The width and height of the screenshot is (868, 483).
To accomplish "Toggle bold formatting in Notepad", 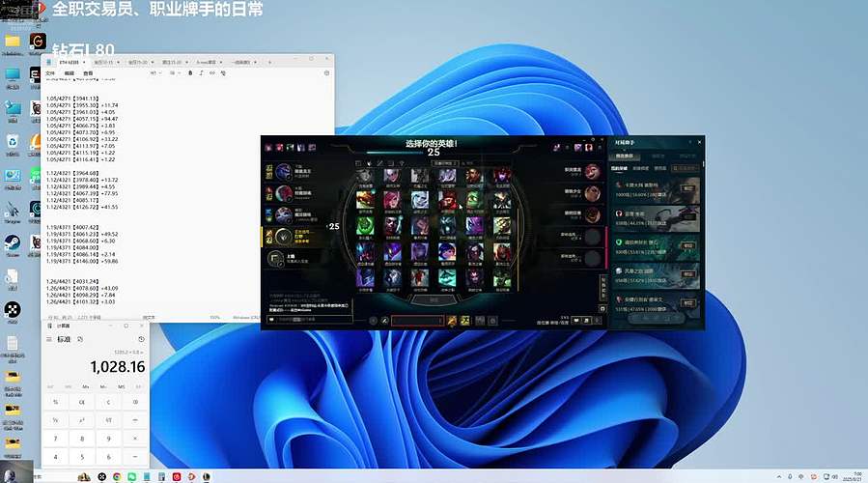I will [190, 73].
